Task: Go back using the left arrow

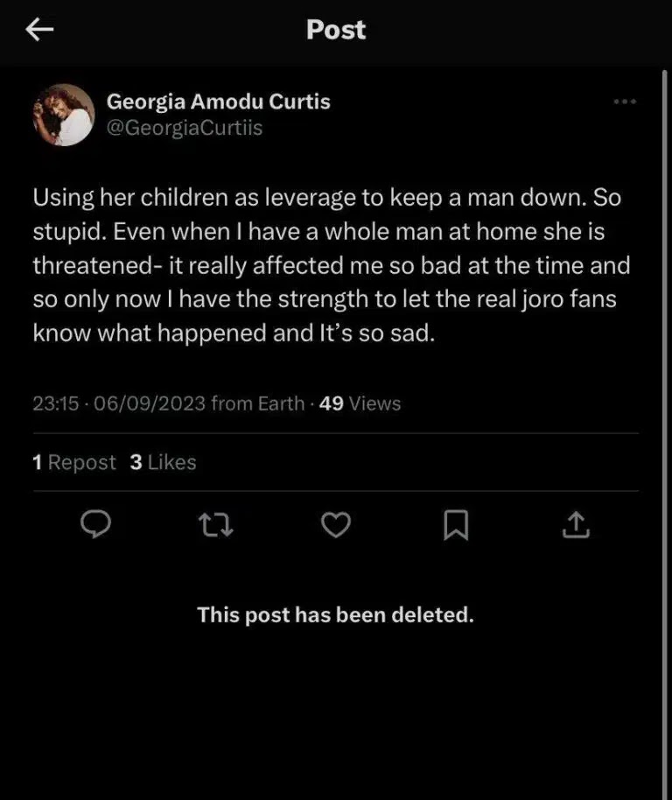Action: [x=39, y=31]
